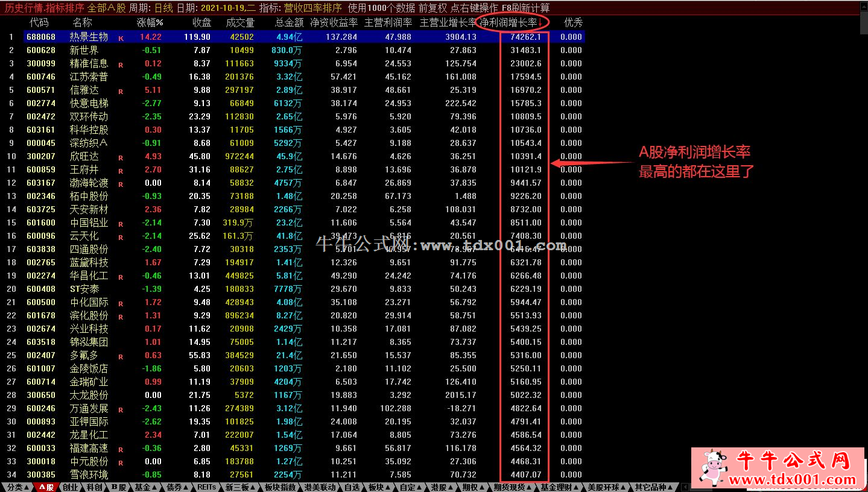Screen dimensions: 868x492
Task: Select the 双环传动 stock name
Action: click(x=89, y=116)
